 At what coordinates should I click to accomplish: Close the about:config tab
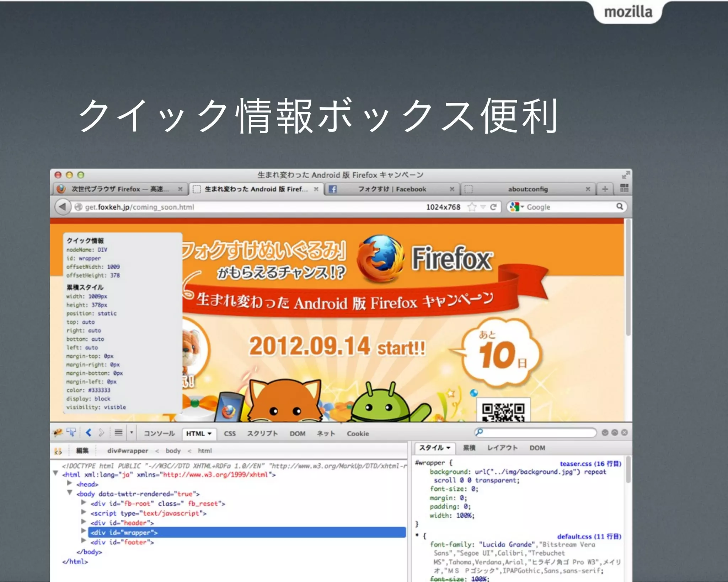588,189
